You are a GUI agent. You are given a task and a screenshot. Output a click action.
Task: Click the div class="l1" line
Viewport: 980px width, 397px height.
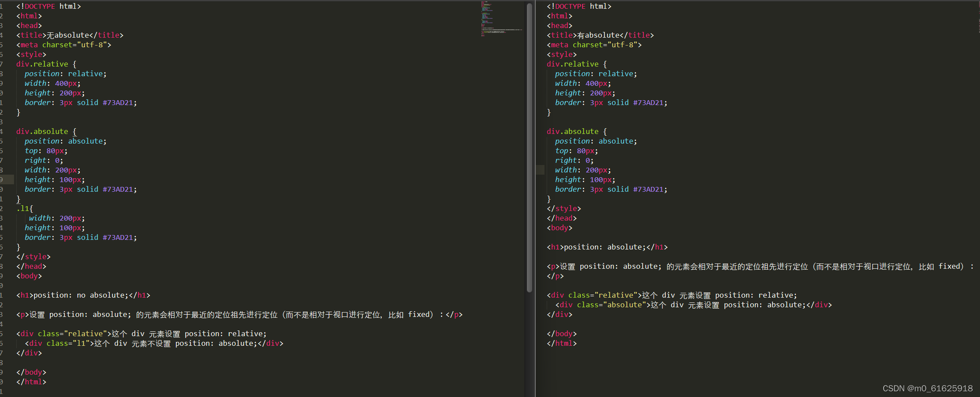point(154,343)
